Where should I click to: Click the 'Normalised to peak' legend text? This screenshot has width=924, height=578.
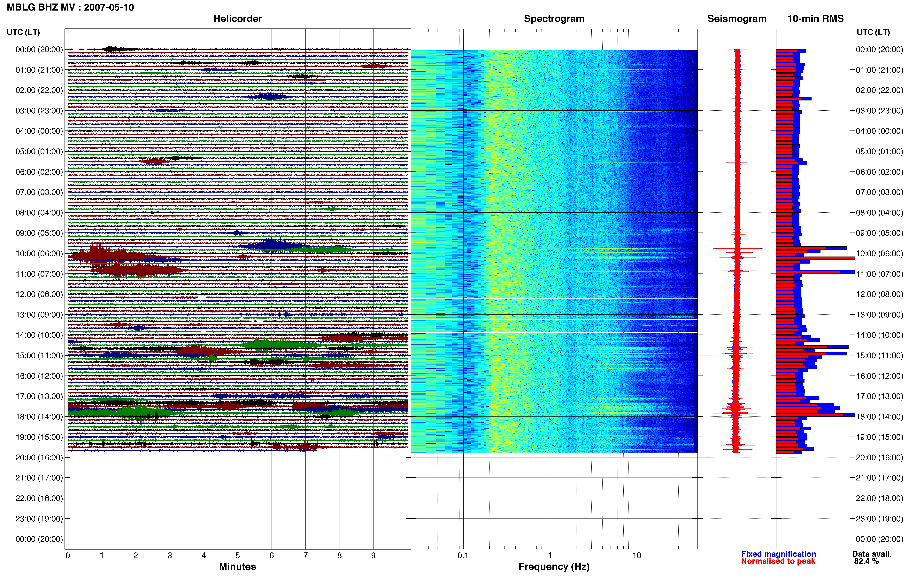pyautogui.click(x=778, y=561)
